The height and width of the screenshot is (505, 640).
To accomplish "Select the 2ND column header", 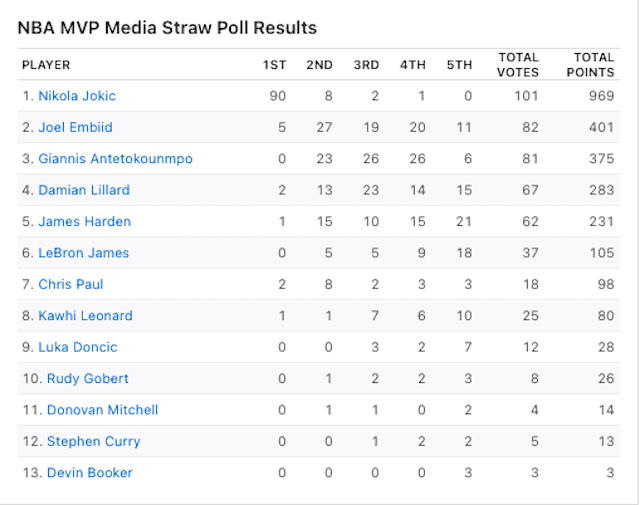I will pyautogui.click(x=319, y=65).
